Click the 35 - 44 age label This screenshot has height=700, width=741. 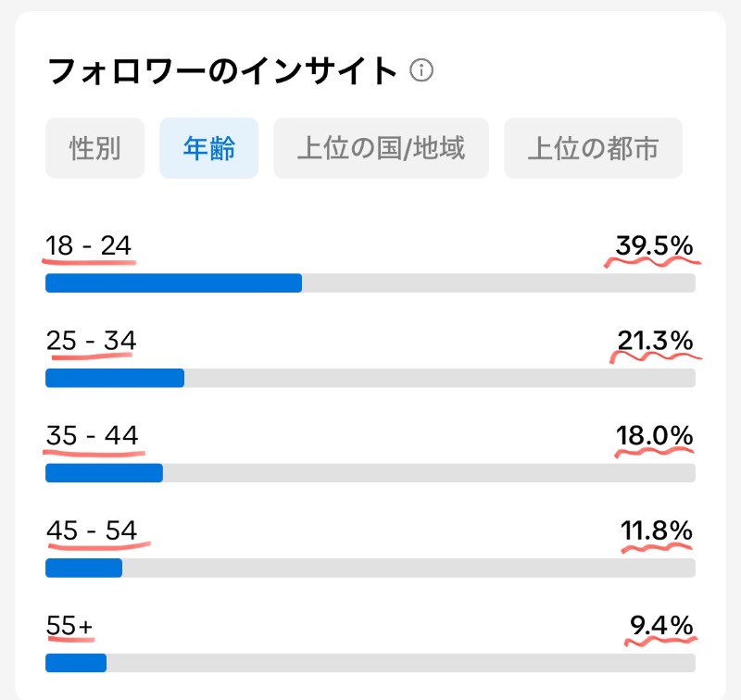[x=92, y=435]
